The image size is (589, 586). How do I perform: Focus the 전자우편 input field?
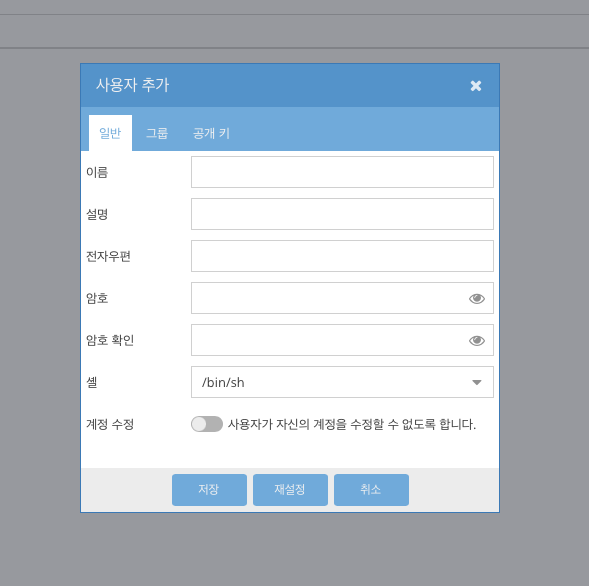pos(342,256)
